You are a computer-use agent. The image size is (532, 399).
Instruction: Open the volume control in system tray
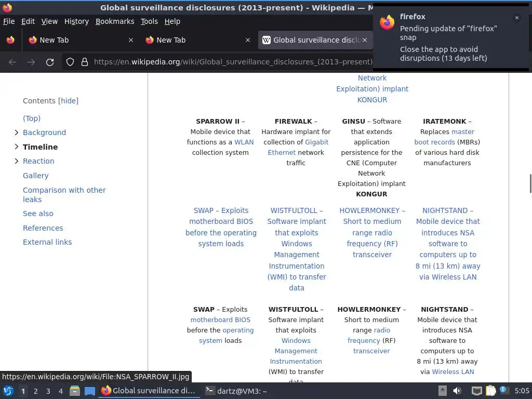click(457, 391)
